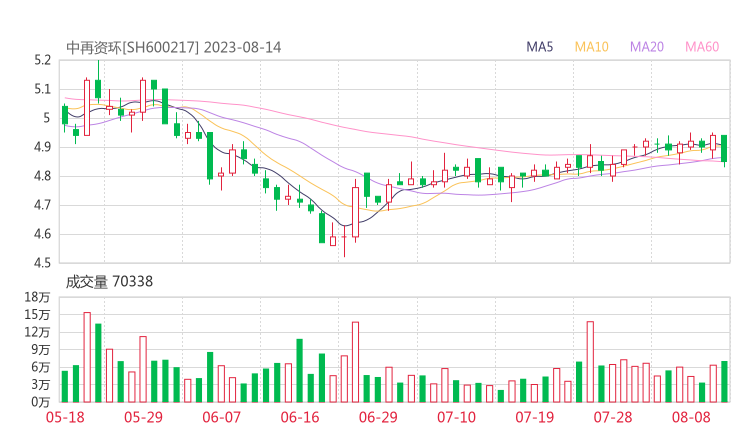Click the 07-19 date label
The width and height of the screenshot is (740, 440).
[x=534, y=417]
